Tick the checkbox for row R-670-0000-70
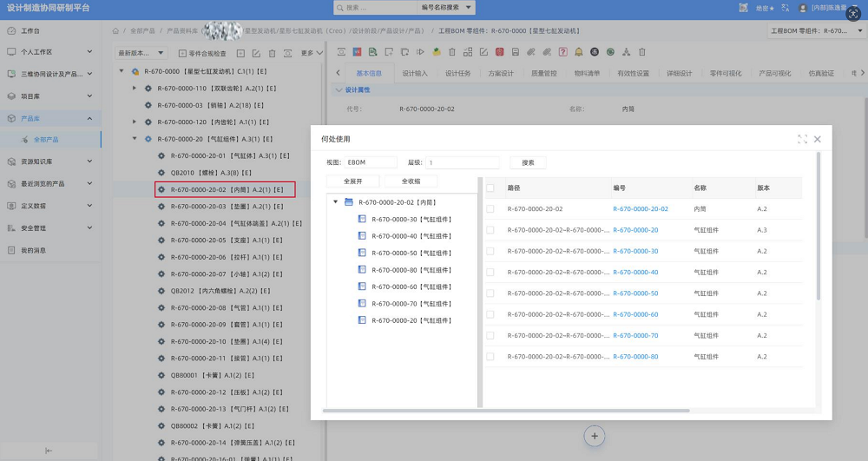The width and height of the screenshot is (868, 461). [x=490, y=335]
